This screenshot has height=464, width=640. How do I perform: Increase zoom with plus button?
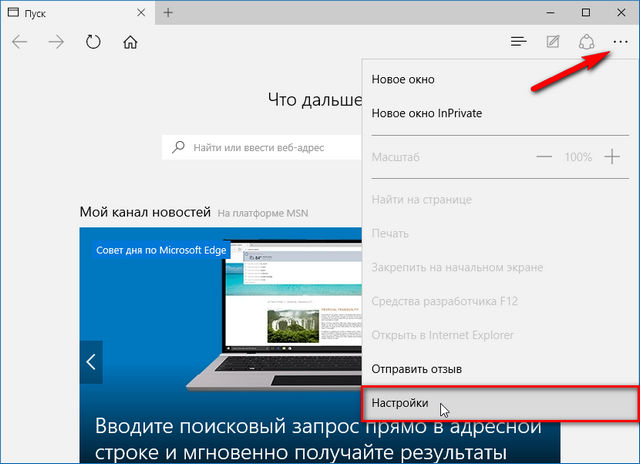(x=612, y=157)
